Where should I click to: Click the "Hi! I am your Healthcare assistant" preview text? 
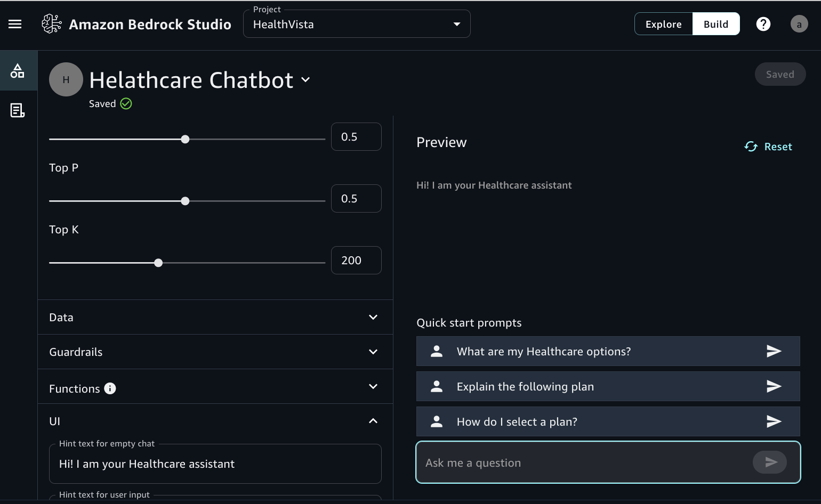click(494, 185)
